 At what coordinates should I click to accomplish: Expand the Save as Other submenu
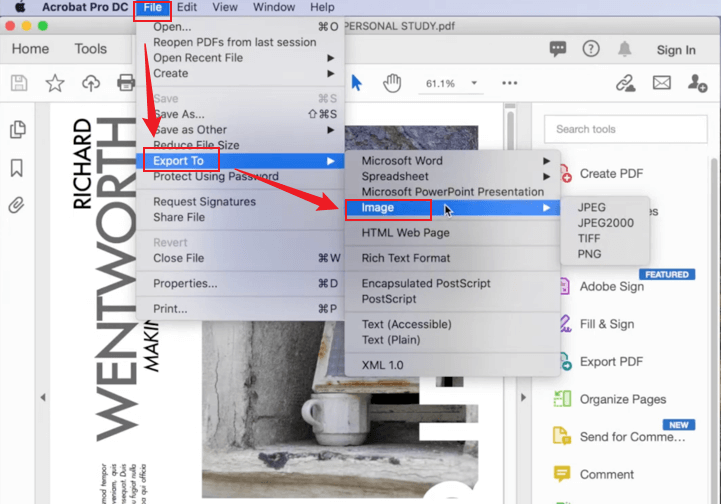pyautogui.click(x=331, y=130)
